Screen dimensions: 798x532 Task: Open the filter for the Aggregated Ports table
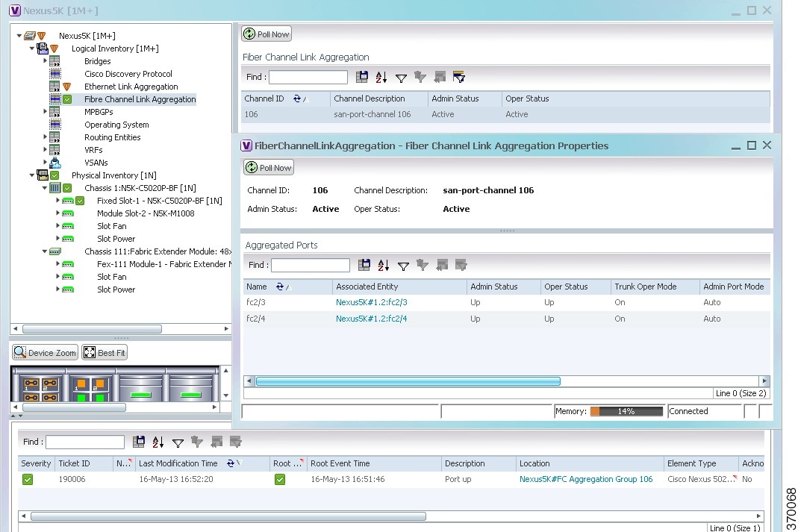[x=403, y=265]
